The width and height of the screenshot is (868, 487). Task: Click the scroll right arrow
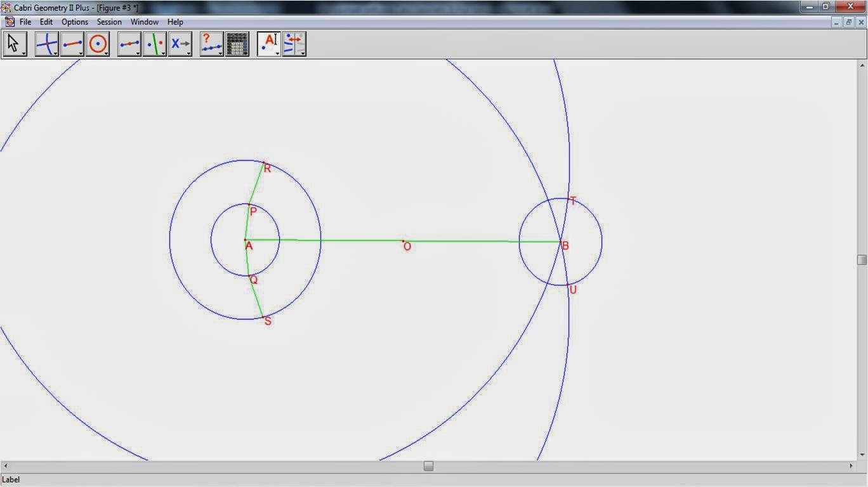pyautogui.click(x=852, y=466)
